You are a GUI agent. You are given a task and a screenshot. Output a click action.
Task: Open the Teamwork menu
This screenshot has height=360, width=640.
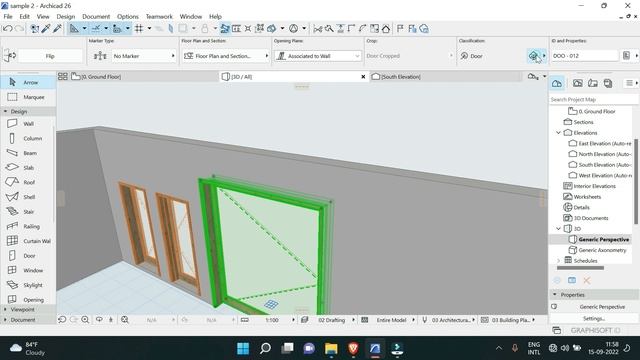click(159, 16)
